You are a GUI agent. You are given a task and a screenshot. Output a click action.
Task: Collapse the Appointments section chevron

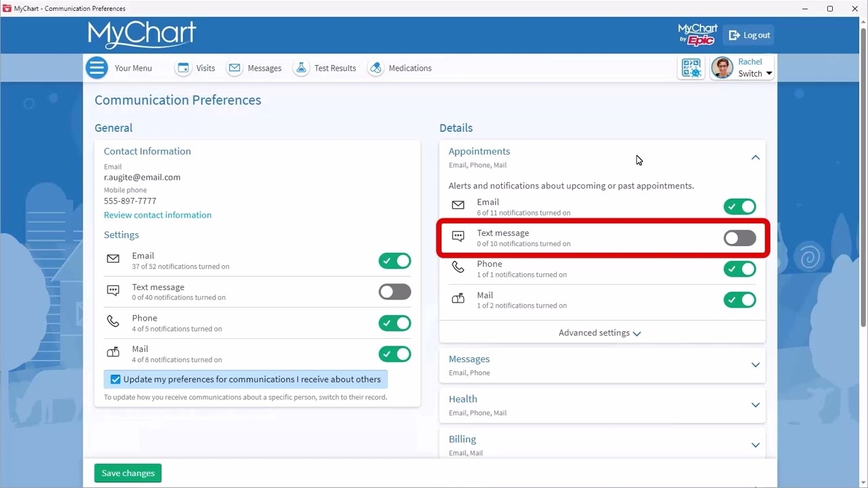[x=755, y=157]
